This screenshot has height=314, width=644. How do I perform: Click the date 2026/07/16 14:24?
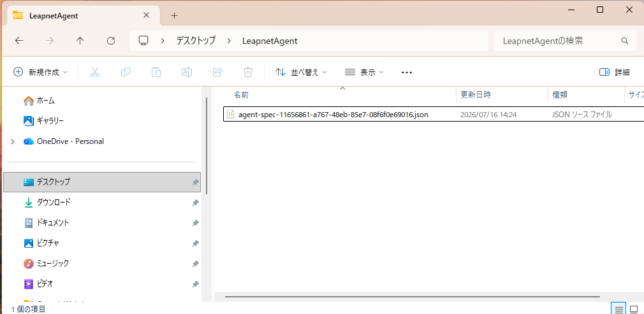pyautogui.click(x=488, y=115)
